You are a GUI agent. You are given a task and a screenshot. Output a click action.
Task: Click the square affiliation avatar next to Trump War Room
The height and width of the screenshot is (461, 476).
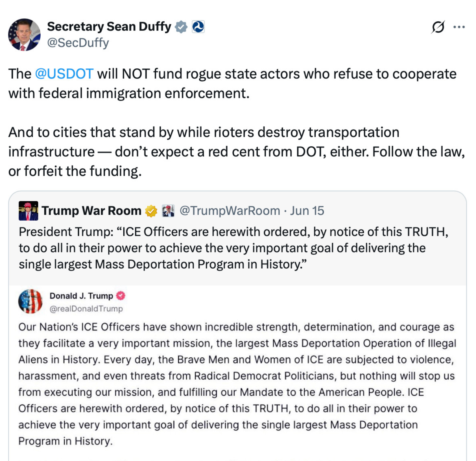click(168, 210)
